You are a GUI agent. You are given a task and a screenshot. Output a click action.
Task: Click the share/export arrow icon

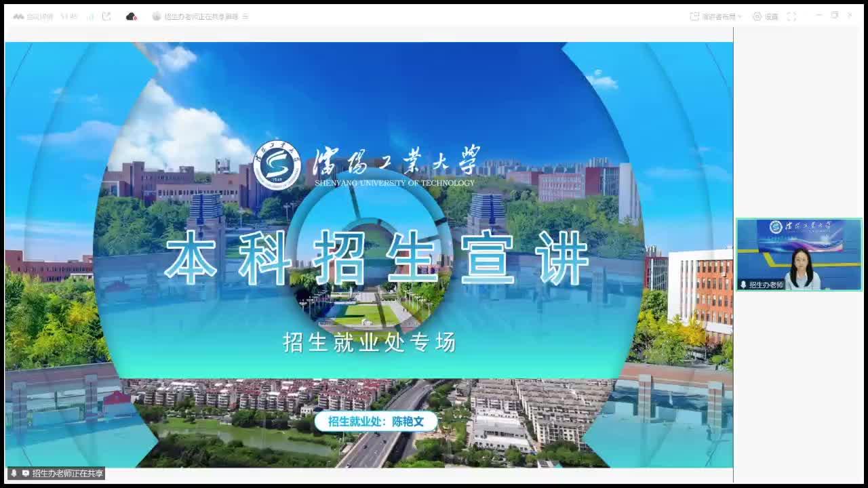[106, 16]
